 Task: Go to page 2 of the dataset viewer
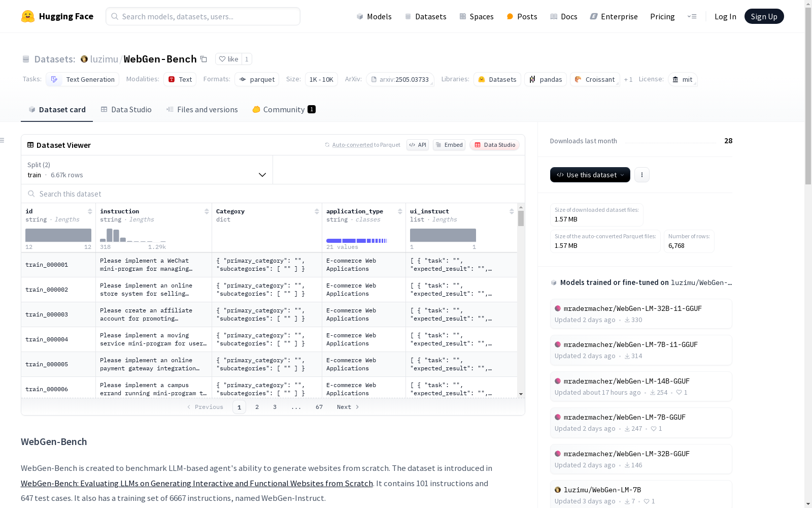pyautogui.click(x=257, y=407)
